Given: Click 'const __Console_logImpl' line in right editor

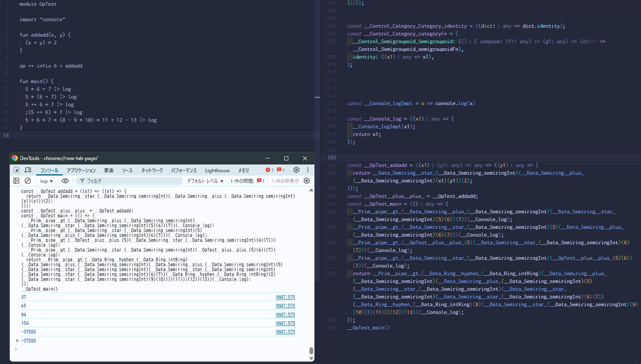Looking at the screenshot, I should click(x=411, y=103).
